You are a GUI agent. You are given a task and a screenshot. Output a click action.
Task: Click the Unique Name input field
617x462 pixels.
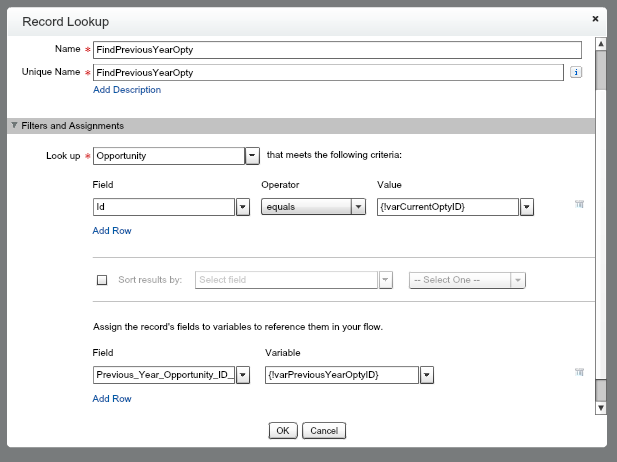(328, 72)
